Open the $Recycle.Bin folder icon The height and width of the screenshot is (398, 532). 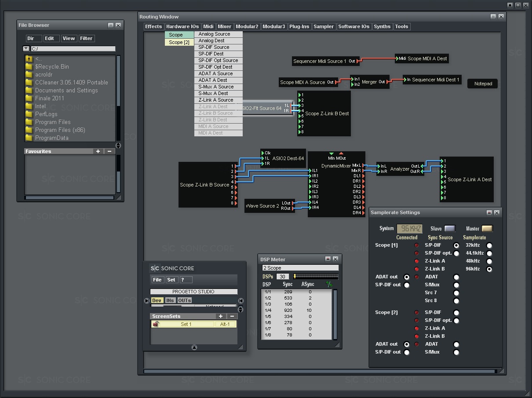pyautogui.click(x=29, y=66)
